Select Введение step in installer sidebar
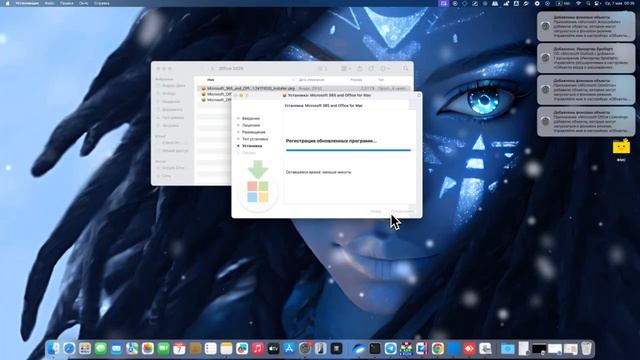640x360 pixels. click(251, 118)
